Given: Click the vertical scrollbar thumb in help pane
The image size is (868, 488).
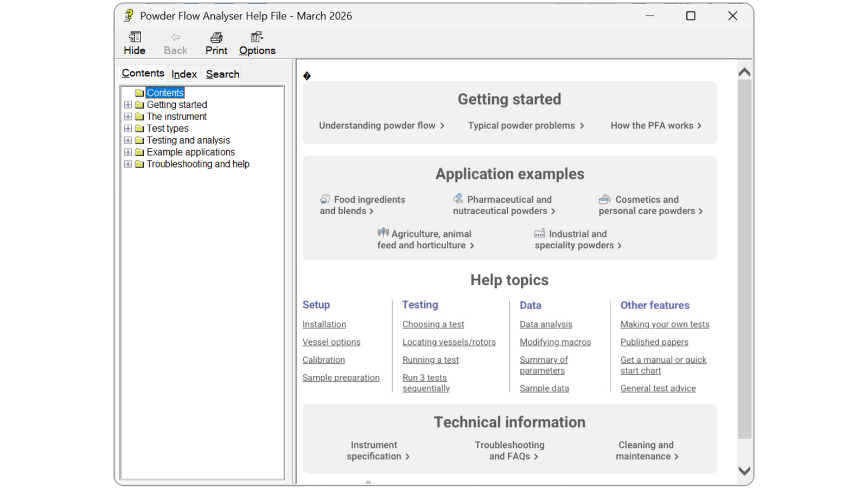Looking at the screenshot, I should tap(744, 259).
